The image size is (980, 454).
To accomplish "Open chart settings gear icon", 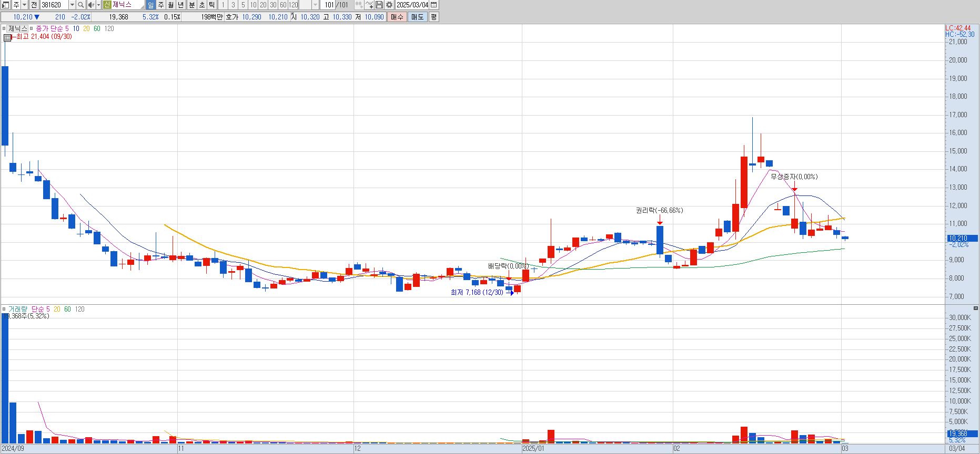I will [x=389, y=5].
